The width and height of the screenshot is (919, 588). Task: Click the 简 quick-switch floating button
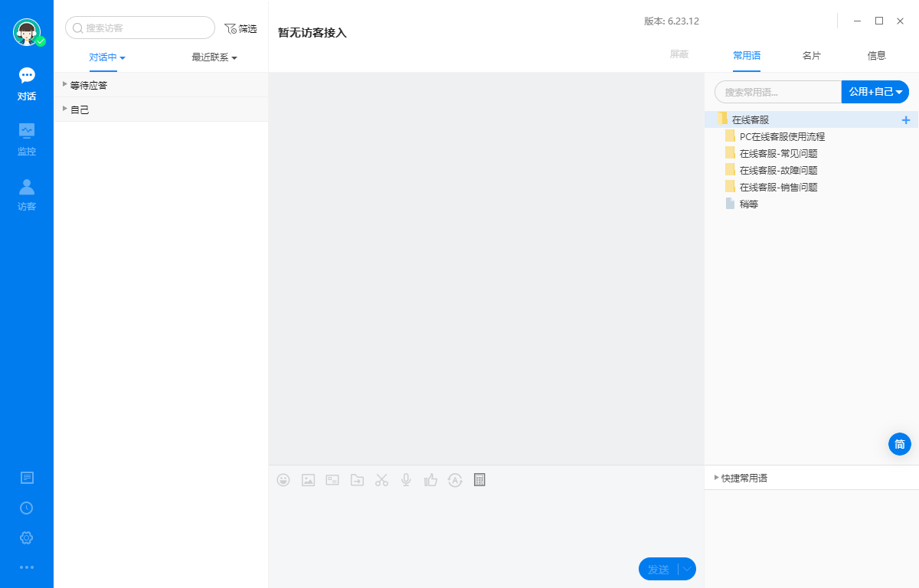899,444
